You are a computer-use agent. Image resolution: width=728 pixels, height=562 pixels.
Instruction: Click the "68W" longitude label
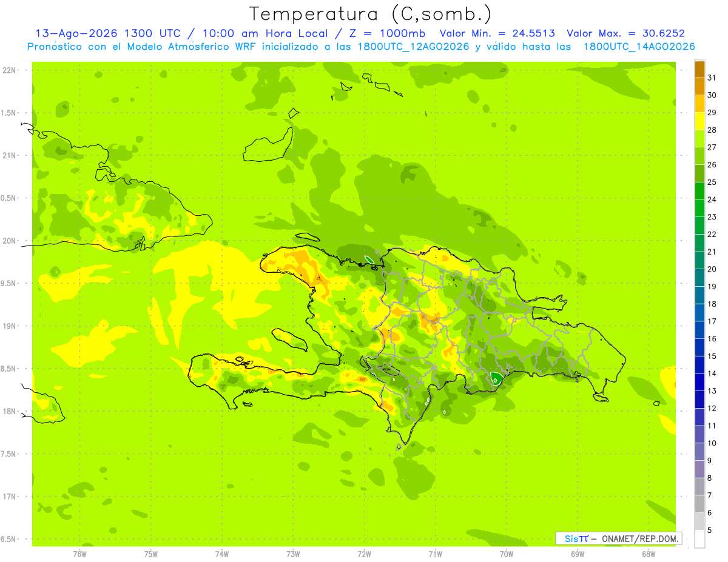tap(649, 554)
